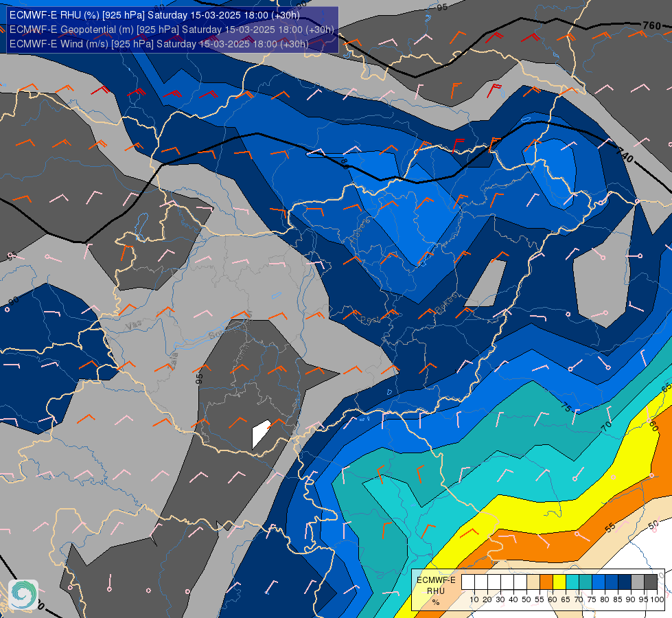Pick the light gray 90–95 legend swatch
Image resolution: width=672 pixels, height=618 pixels.
[x=638, y=582]
